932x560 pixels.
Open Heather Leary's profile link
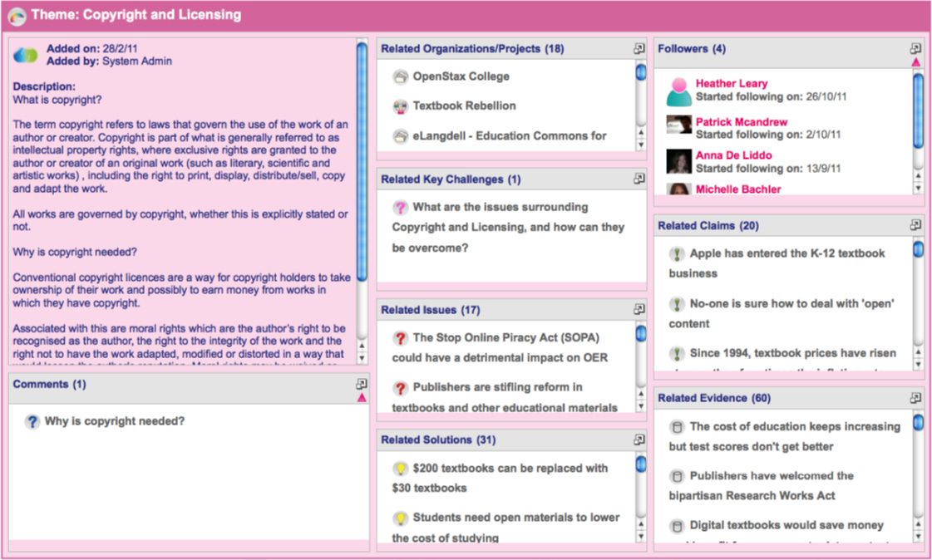pyautogui.click(x=731, y=84)
